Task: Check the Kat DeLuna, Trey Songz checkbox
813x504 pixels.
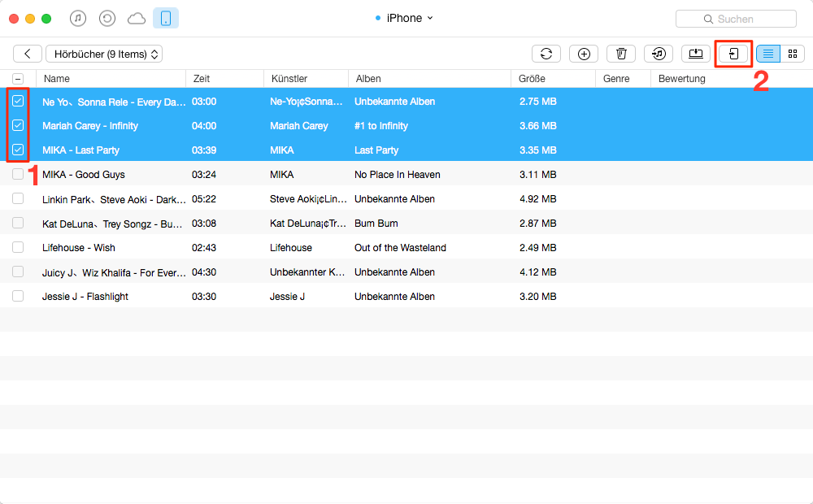Action: pyautogui.click(x=18, y=223)
